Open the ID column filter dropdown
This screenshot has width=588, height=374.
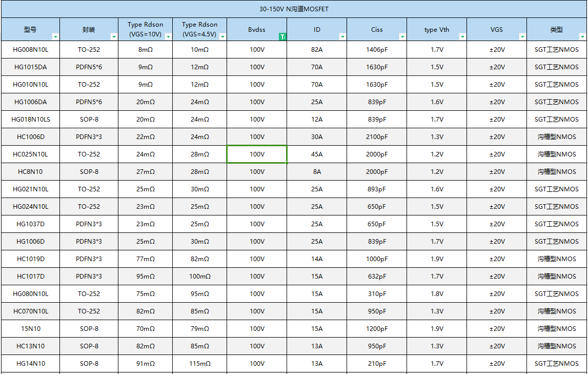(x=341, y=36)
